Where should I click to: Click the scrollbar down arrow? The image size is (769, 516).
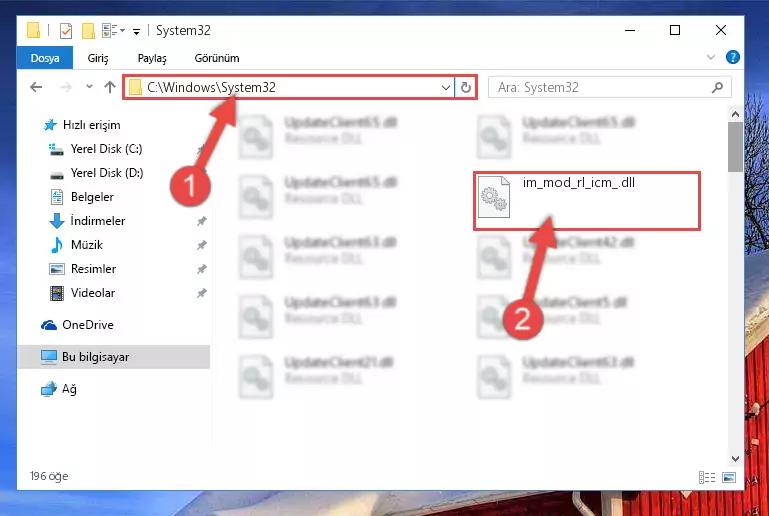pyautogui.click(x=735, y=459)
